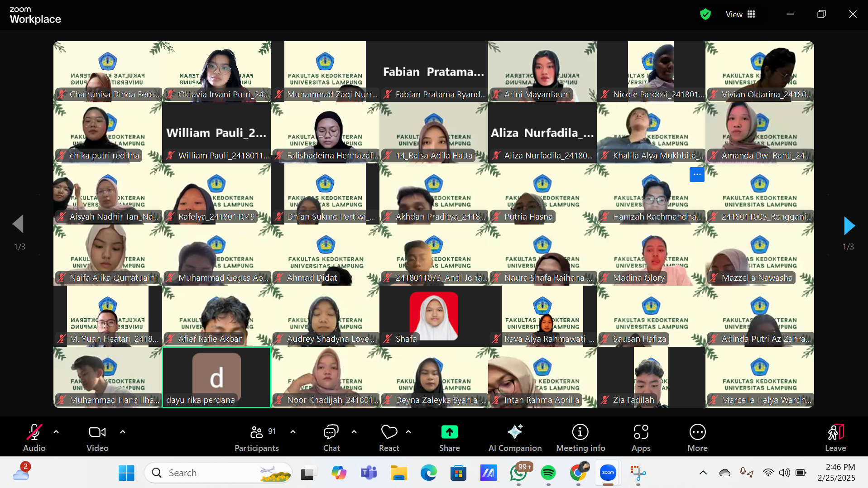Expand audio options caret next to Audio
The image size is (868, 488).
point(56,432)
